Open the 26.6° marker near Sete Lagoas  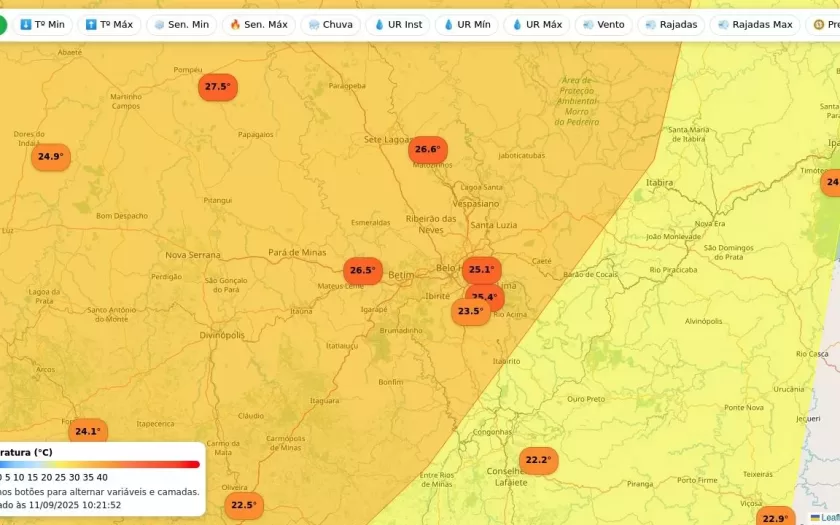tap(427, 150)
